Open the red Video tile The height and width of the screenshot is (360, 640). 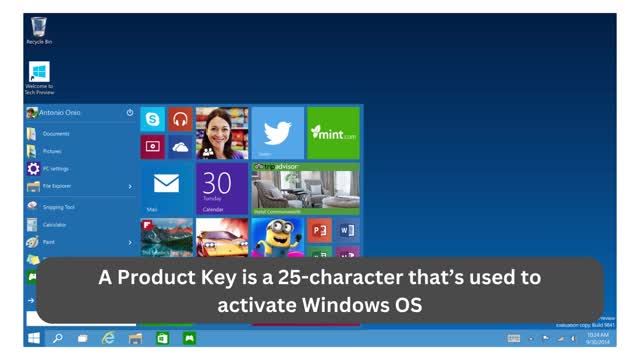pyautogui.click(x=153, y=147)
